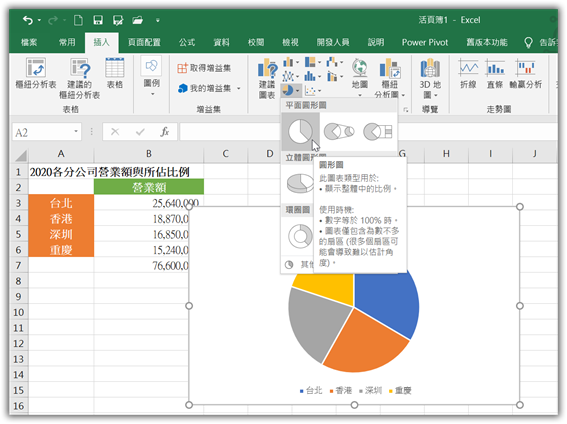
Task: Click the Name Box showing A2
Action: (42, 132)
